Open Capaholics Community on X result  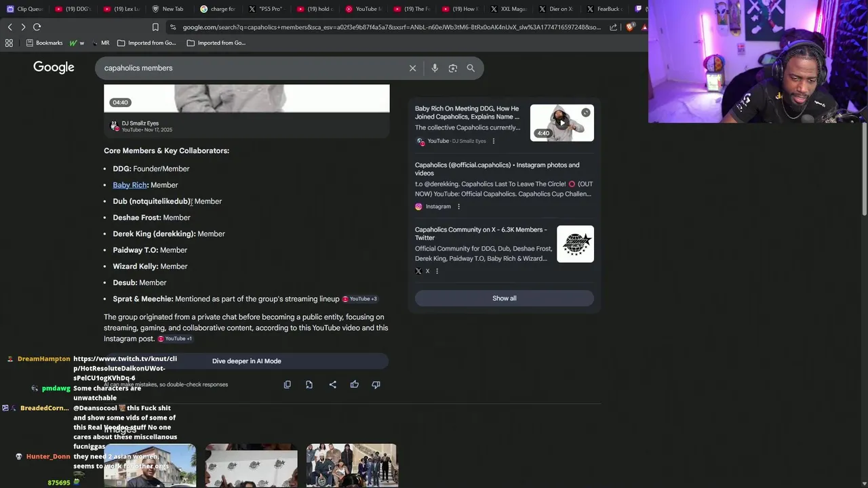[x=481, y=234]
